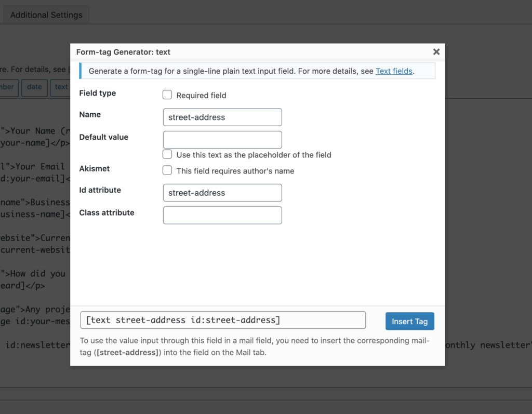Select the Default value input box
This screenshot has width=532, height=414.
tap(222, 139)
